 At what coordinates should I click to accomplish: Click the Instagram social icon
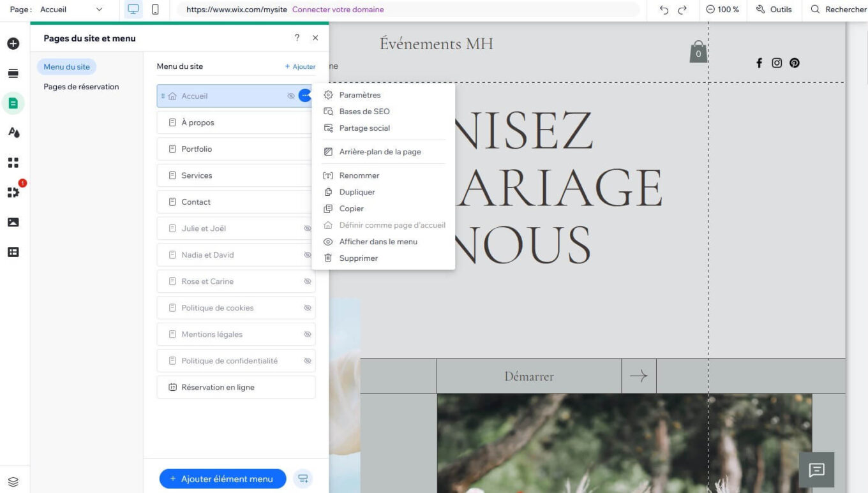coord(777,63)
